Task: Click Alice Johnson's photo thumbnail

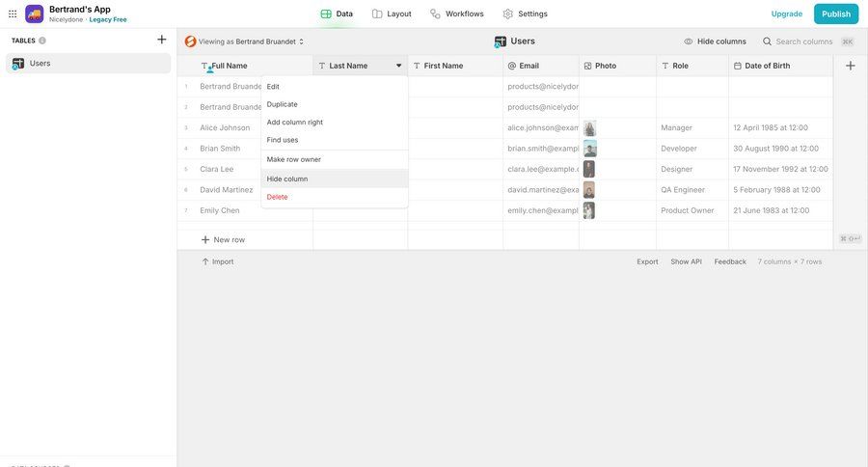Action: click(x=589, y=128)
